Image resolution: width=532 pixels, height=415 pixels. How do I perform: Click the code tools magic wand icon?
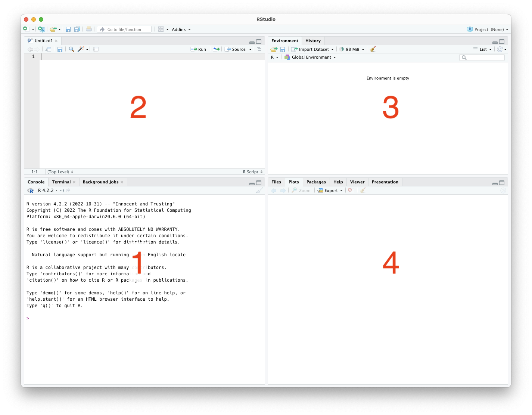81,49
